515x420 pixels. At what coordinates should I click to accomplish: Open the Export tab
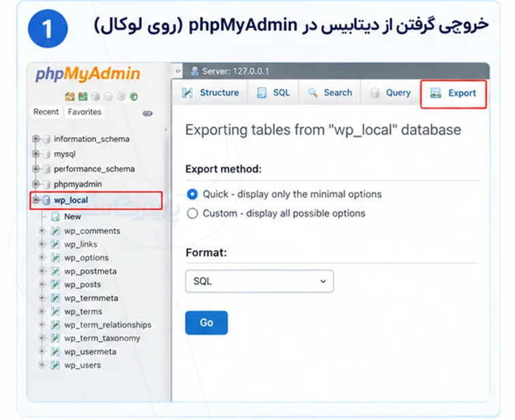tap(453, 93)
